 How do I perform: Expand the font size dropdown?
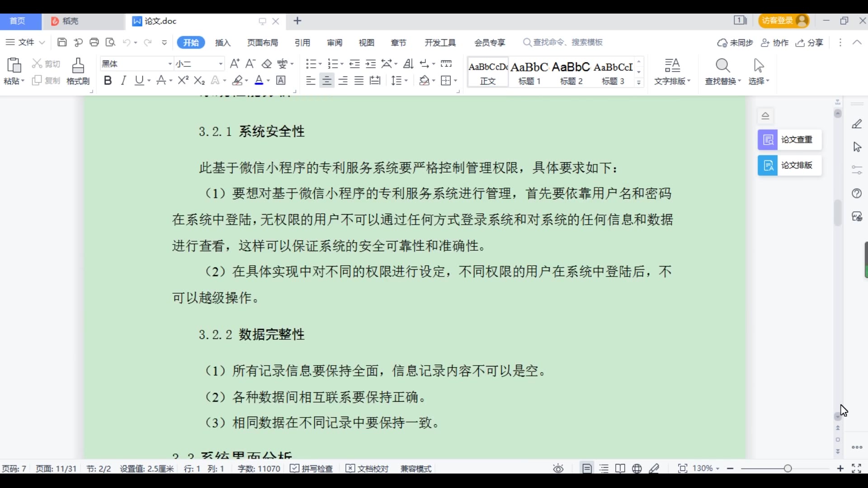221,64
